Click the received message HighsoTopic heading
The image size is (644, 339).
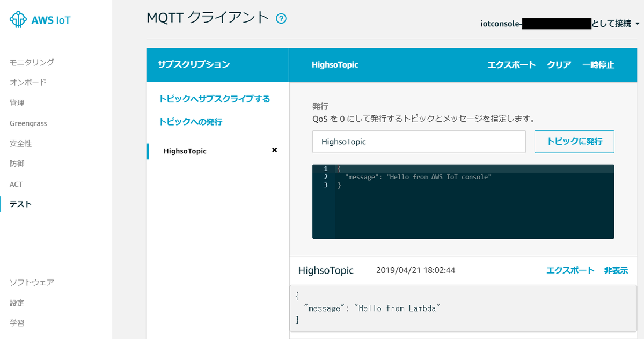pyautogui.click(x=326, y=270)
